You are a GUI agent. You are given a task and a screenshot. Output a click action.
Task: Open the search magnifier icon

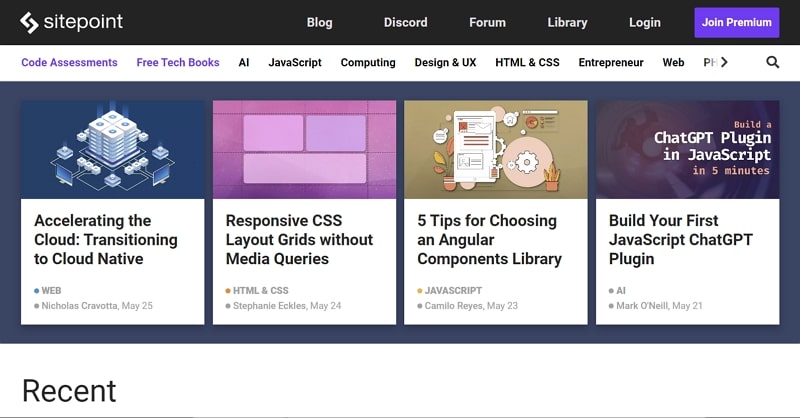point(772,62)
